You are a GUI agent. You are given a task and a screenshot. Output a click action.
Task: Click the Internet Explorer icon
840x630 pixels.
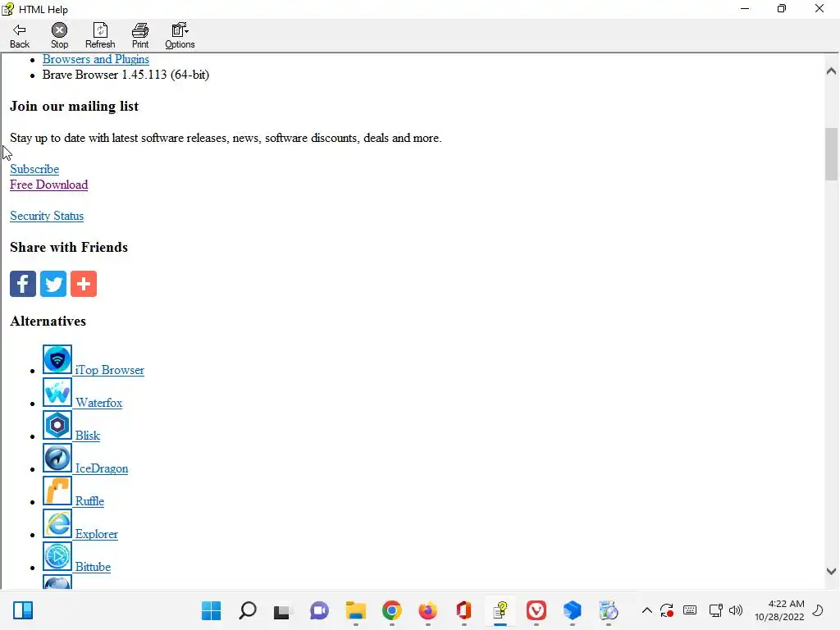coord(57,523)
